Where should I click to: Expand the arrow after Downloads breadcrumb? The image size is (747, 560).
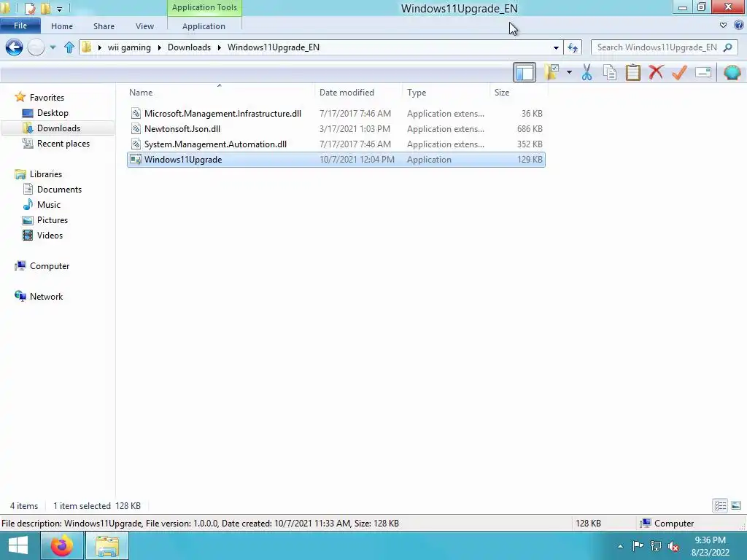click(219, 47)
